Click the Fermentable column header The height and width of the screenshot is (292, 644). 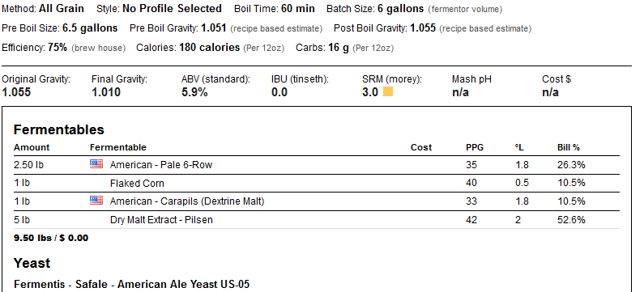pos(118,147)
